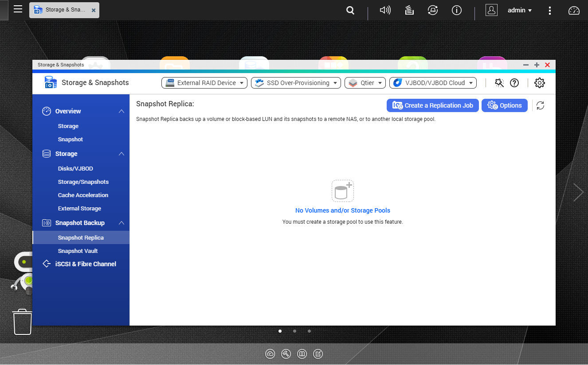
Task: Open the dashboard gauge icon
Action: click(x=574, y=10)
